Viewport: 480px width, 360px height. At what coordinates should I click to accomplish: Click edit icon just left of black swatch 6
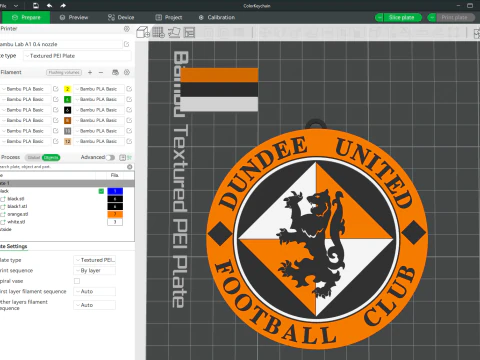[56, 110]
